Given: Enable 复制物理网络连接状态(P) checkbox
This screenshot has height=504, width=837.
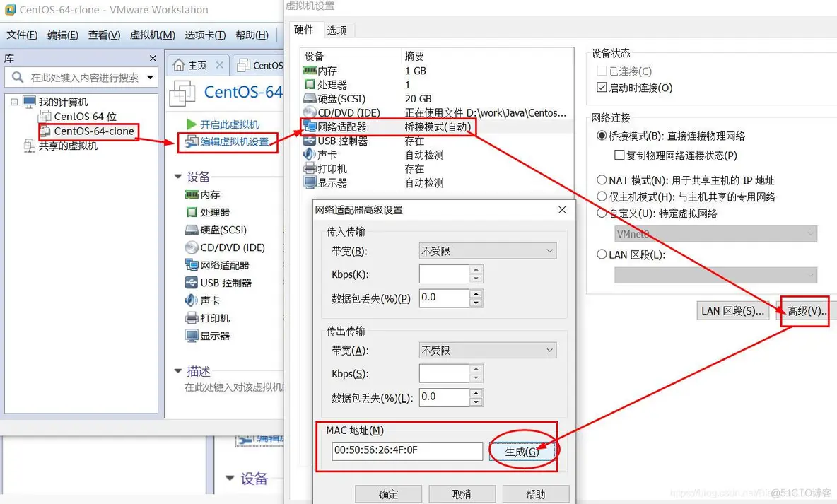Looking at the screenshot, I should click(619, 156).
